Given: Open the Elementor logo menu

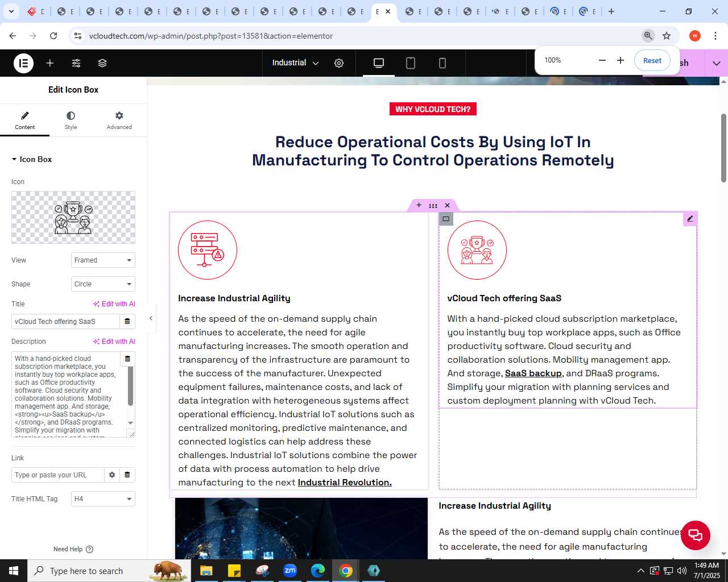Looking at the screenshot, I should point(23,63).
